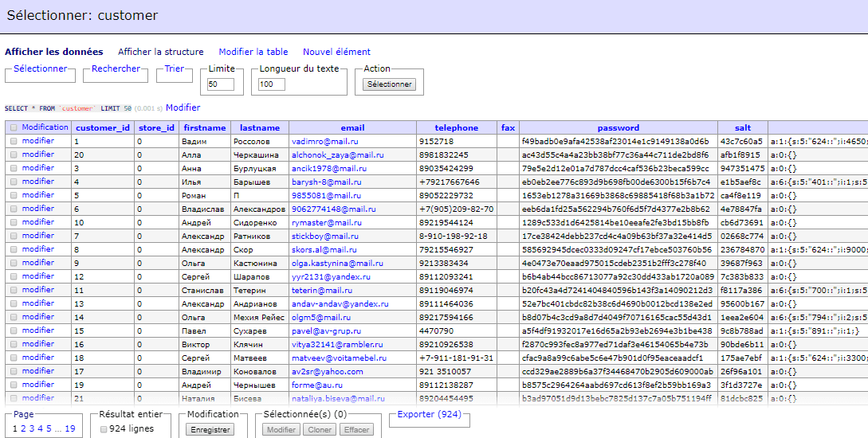Sort by the customer_id column header
This screenshot has width=868, height=438.
point(102,127)
